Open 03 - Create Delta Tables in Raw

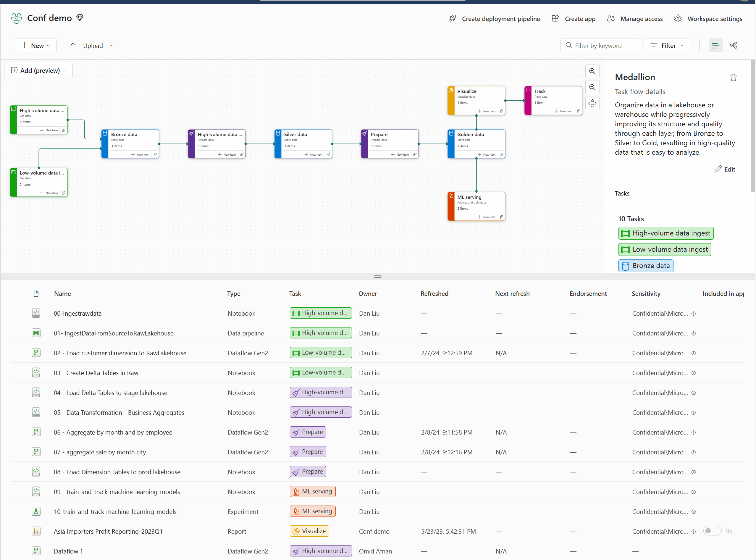point(96,373)
